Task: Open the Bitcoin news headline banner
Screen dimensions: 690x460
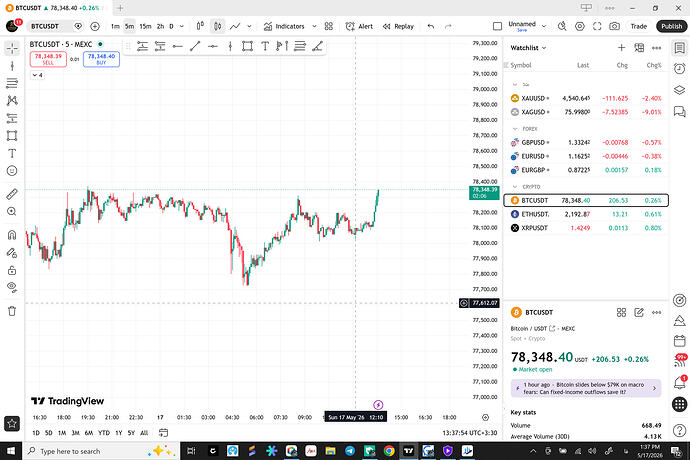Action: click(x=586, y=388)
